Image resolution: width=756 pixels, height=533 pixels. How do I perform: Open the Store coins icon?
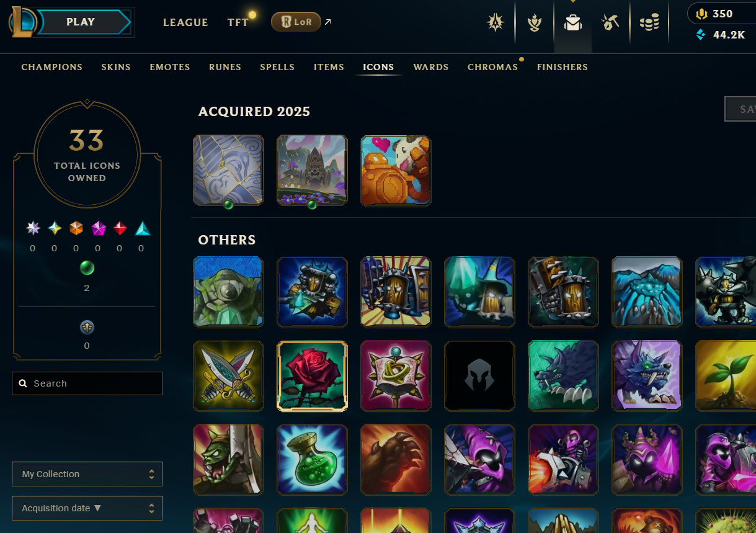tap(649, 24)
